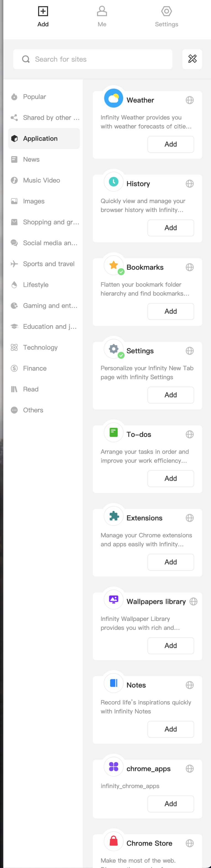Click the Notes blue icon

pos(114,683)
